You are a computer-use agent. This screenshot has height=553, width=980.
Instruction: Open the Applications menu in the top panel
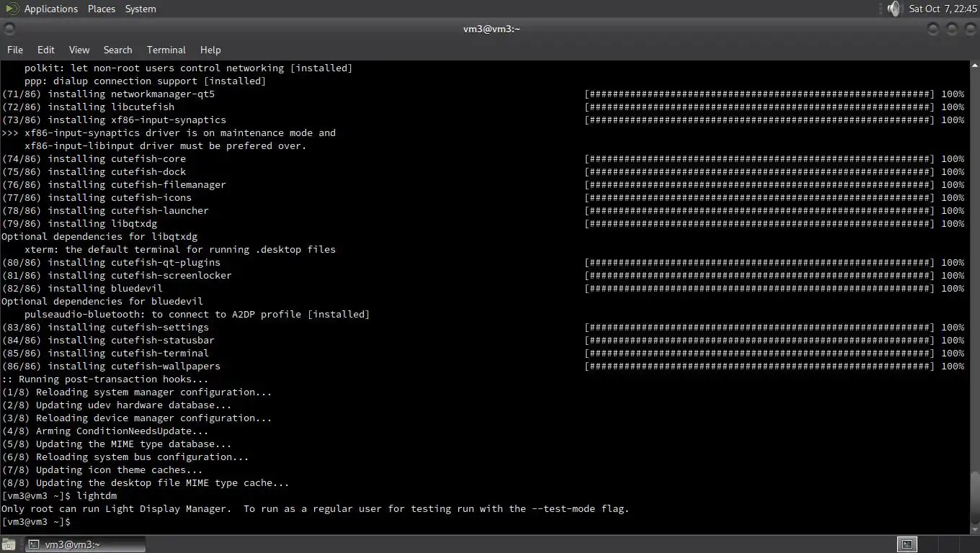[50, 9]
